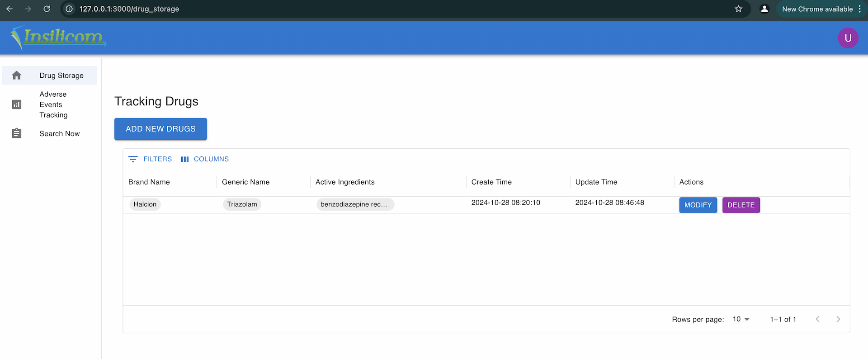Click the chart icon for Adverse Events Tracking

17,104
